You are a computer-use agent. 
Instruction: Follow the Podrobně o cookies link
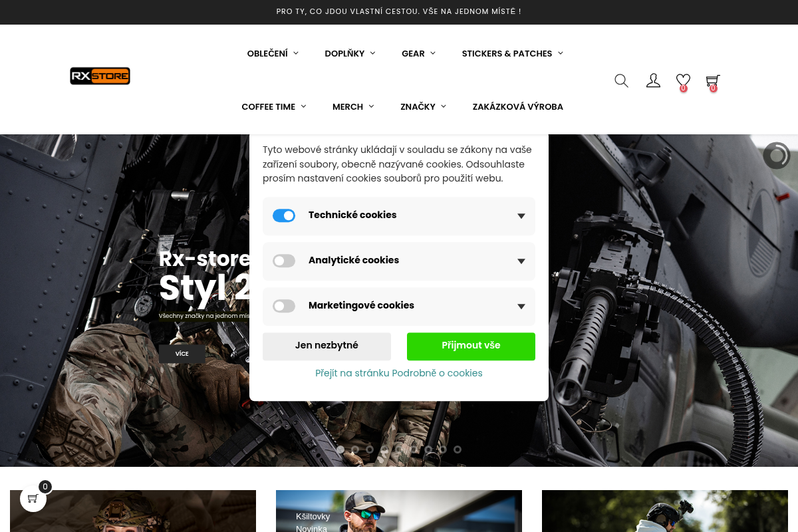point(399,373)
